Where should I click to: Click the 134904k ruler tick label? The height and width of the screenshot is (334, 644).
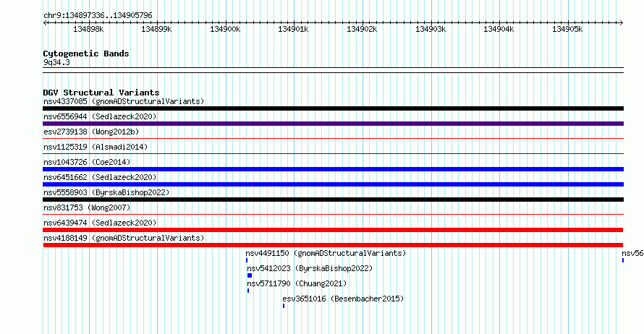tap(499, 30)
